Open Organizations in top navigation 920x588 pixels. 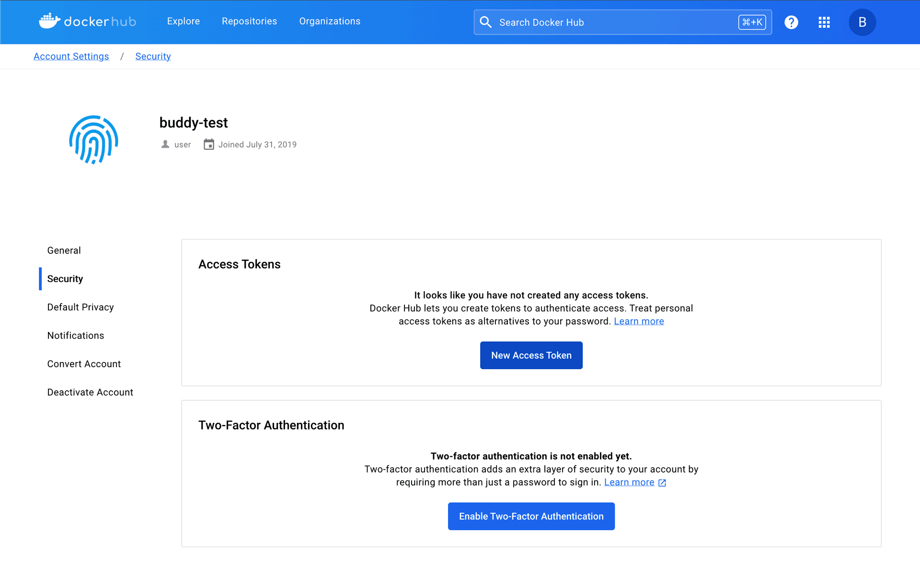(x=330, y=21)
